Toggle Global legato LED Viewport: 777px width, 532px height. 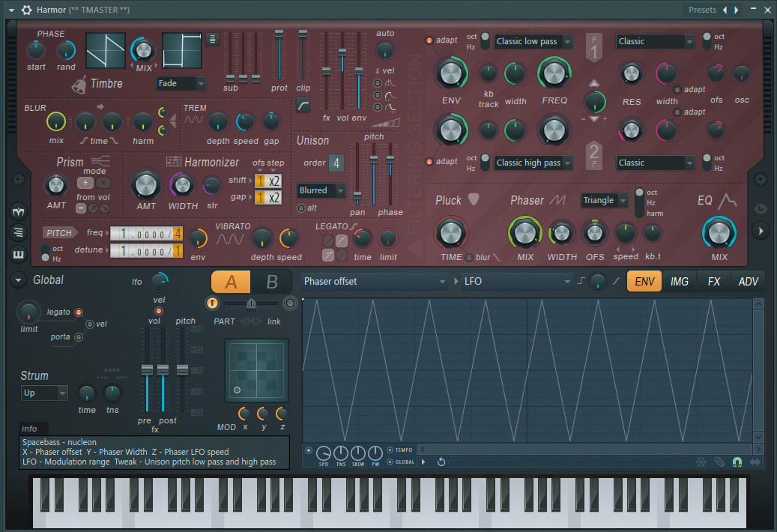click(x=78, y=312)
